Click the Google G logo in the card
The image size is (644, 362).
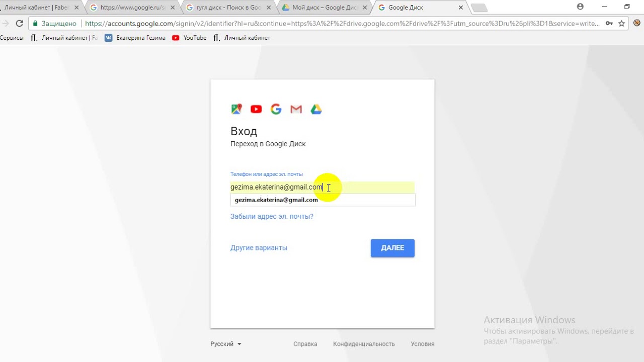coord(276,109)
